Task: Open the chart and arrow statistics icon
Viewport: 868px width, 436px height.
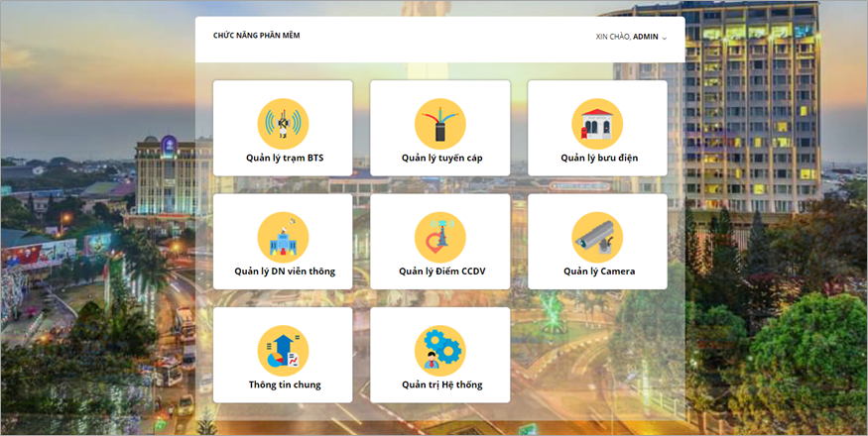Action: tap(283, 350)
